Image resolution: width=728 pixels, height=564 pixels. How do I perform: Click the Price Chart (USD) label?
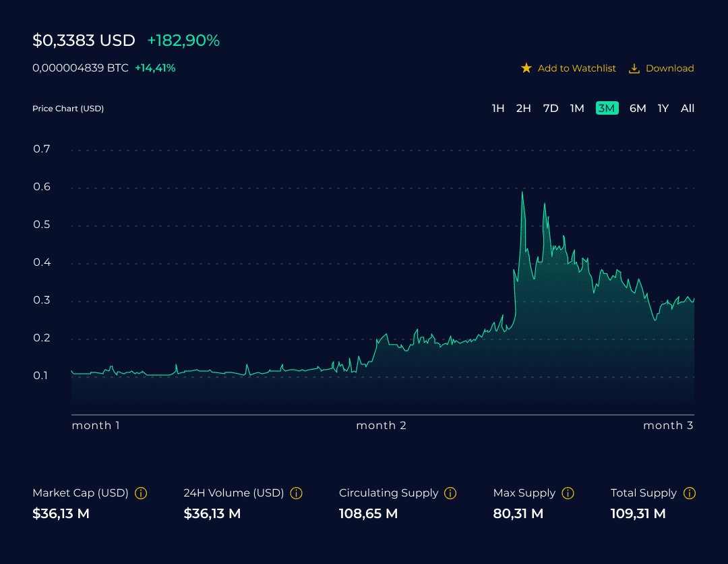point(68,108)
